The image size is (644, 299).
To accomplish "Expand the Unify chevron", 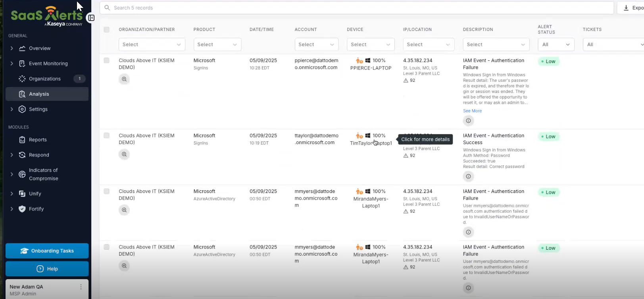I will click(x=12, y=193).
